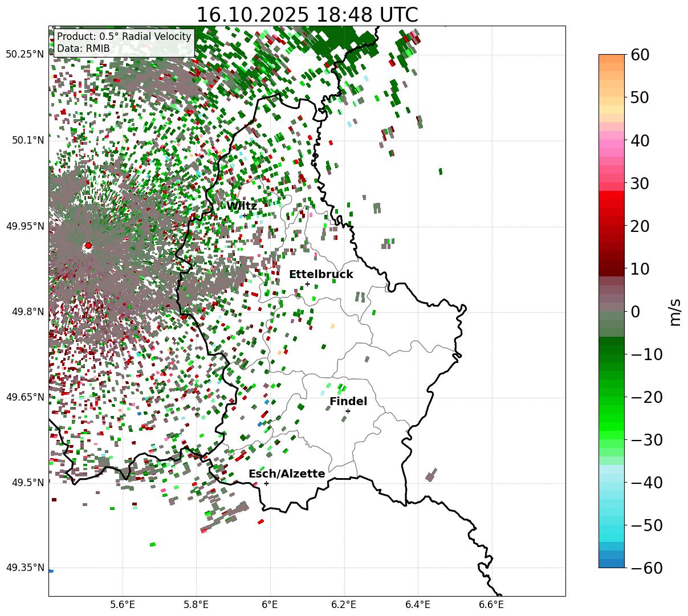Click the colorbar value −30
This screenshot has width=688, height=616.
(x=646, y=439)
